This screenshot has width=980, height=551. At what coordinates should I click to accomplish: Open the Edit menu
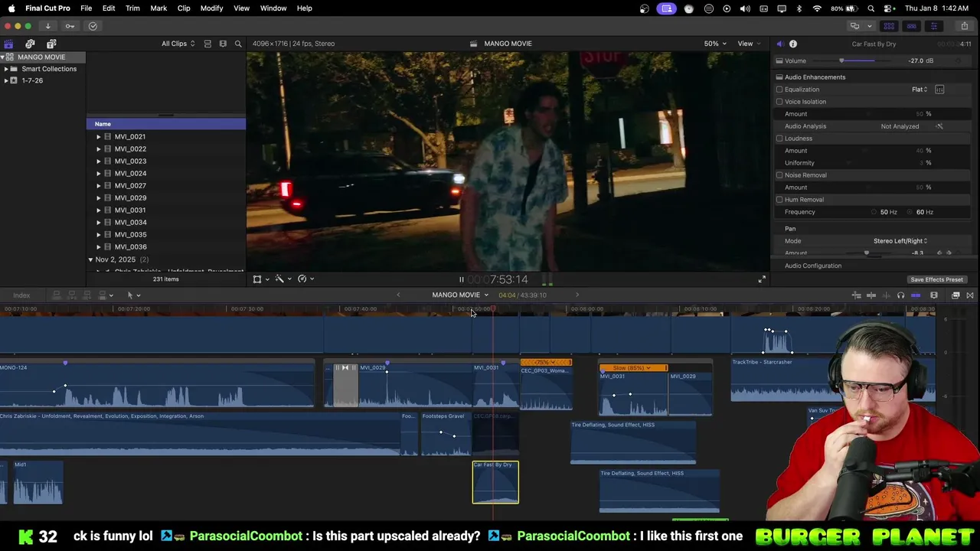point(109,8)
